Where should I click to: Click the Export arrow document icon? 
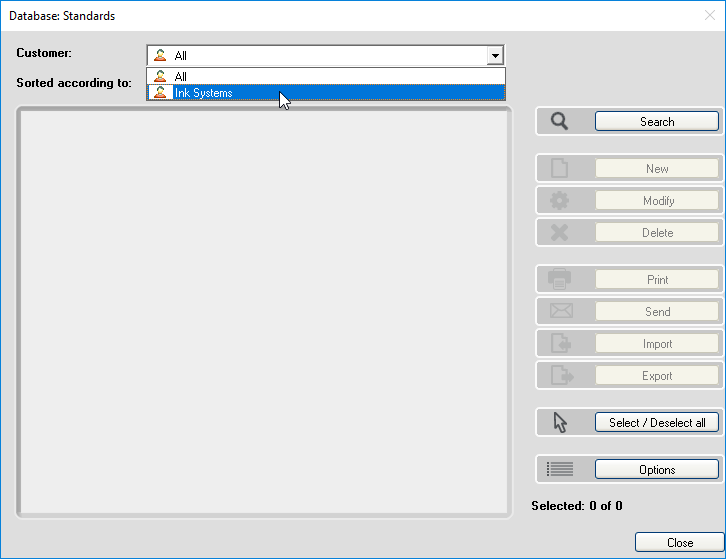tap(562, 375)
